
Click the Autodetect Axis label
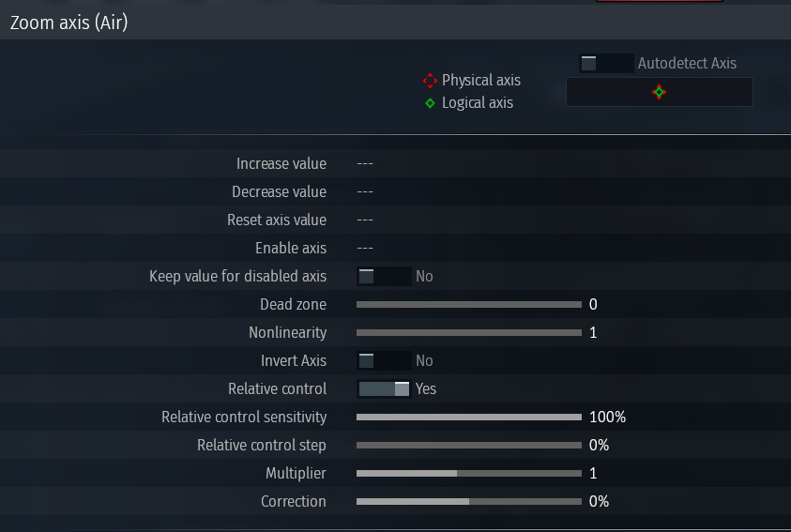coord(687,64)
